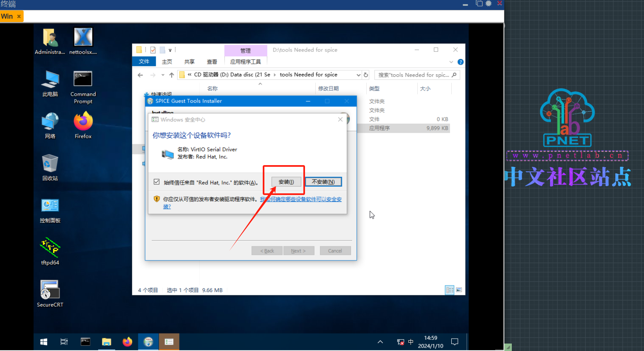Show hidden tray icons
644x351 pixels.
coord(380,342)
